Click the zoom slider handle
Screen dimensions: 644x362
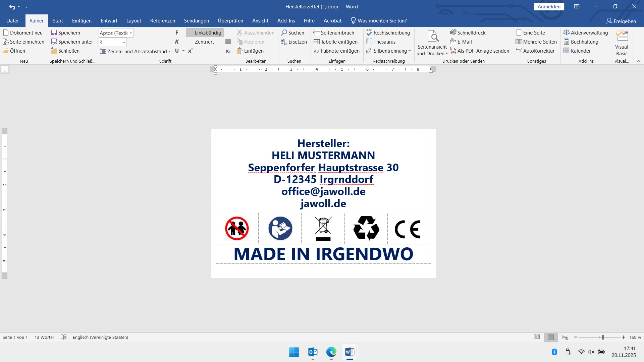(603, 337)
